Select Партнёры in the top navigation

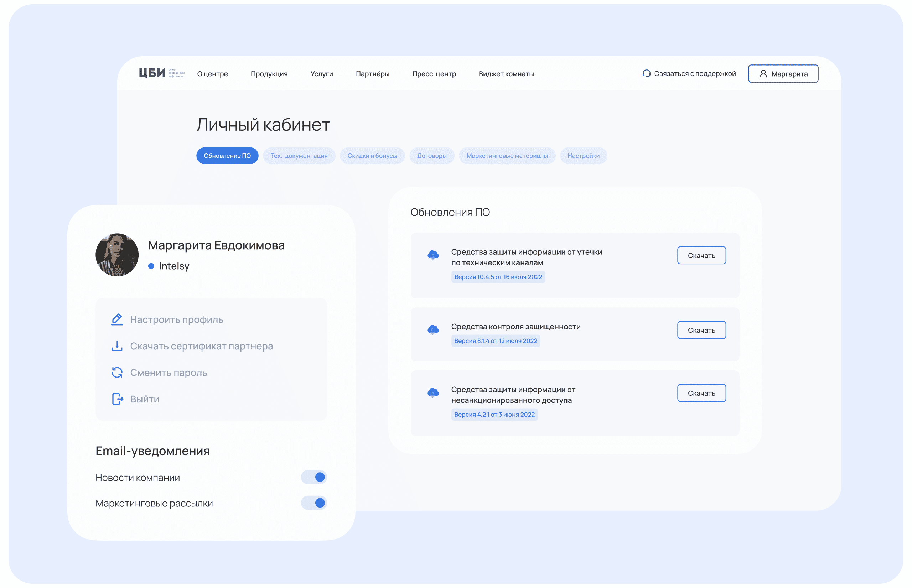point(373,73)
